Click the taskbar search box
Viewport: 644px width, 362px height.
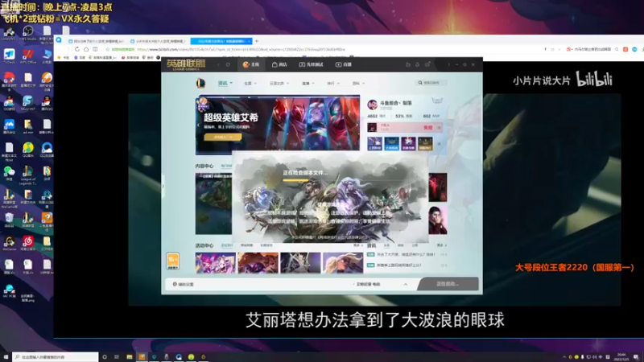tap(56, 357)
